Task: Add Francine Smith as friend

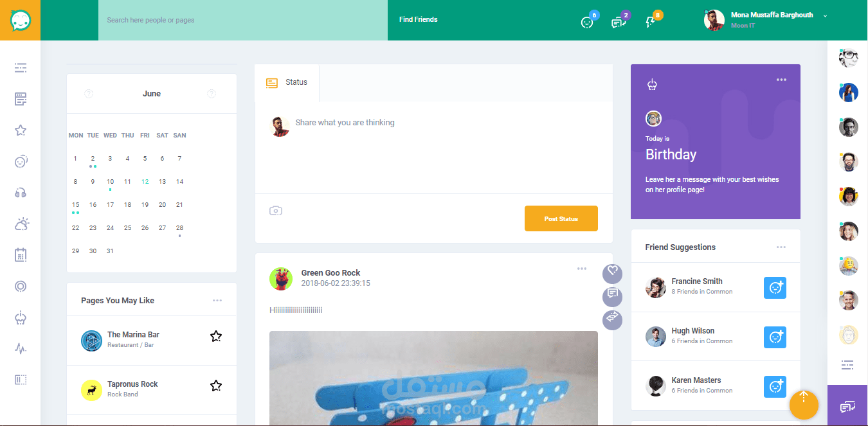Action: pos(775,288)
